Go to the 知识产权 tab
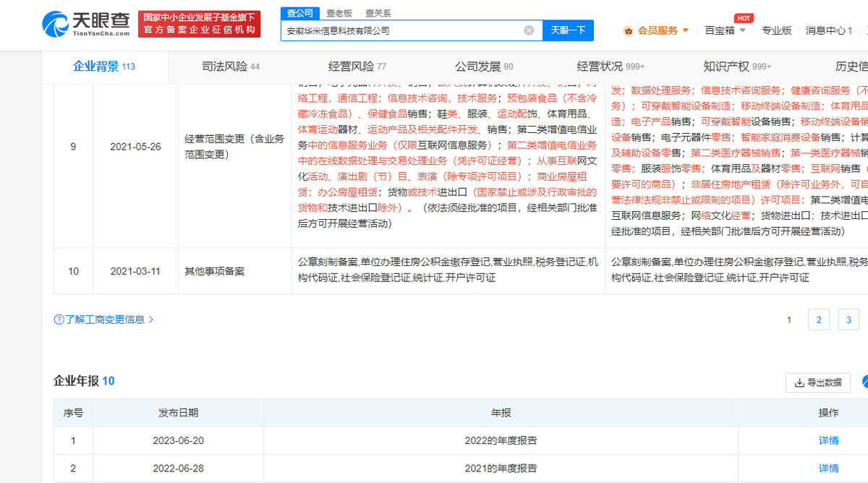This screenshot has height=483, width=868. pos(736,67)
